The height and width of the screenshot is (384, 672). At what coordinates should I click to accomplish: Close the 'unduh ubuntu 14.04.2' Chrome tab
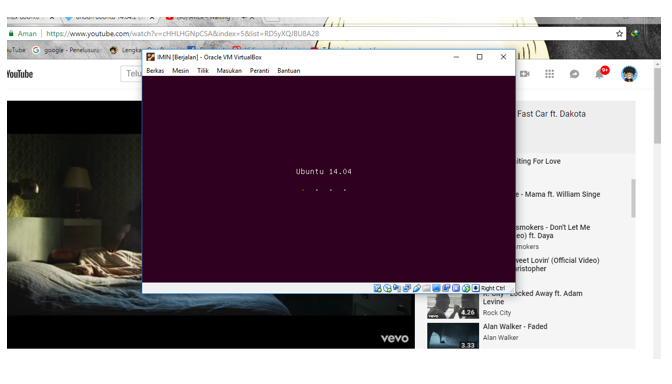tap(152, 18)
